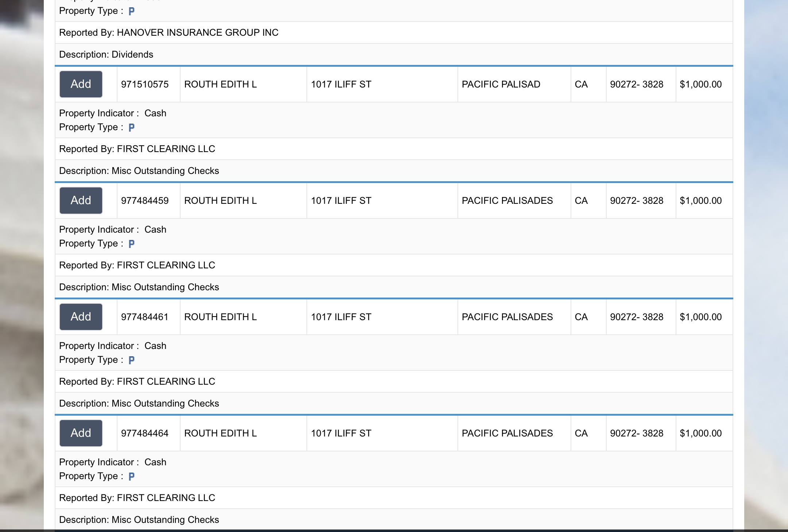Click 1017 ILIFF ST address in row 977484464
Viewport: 788px width, 532px height.
pos(341,433)
